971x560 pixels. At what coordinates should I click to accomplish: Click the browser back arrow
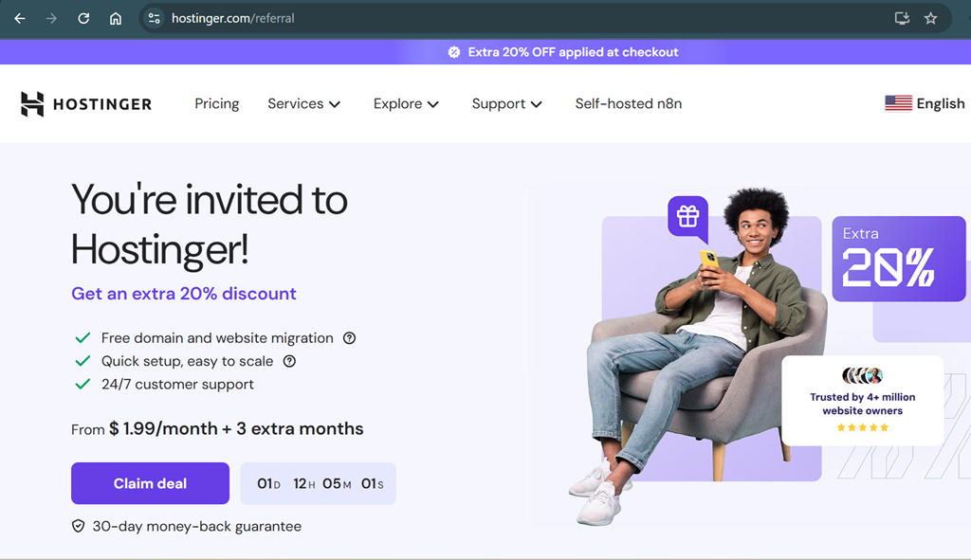click(20, 18)
